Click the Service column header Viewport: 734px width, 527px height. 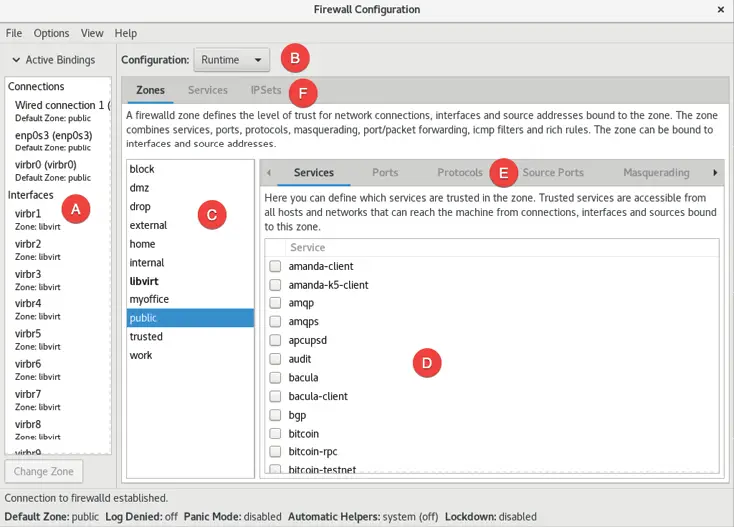click(308, 247)
